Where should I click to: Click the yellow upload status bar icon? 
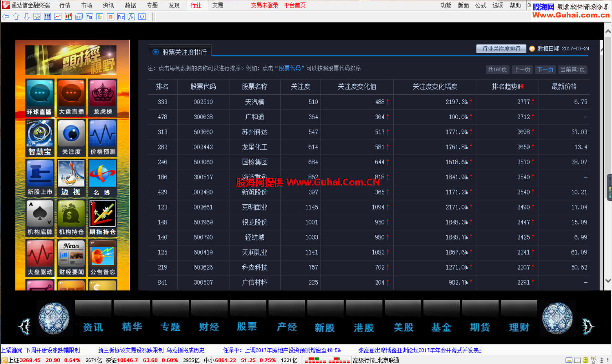click(585, 360)
